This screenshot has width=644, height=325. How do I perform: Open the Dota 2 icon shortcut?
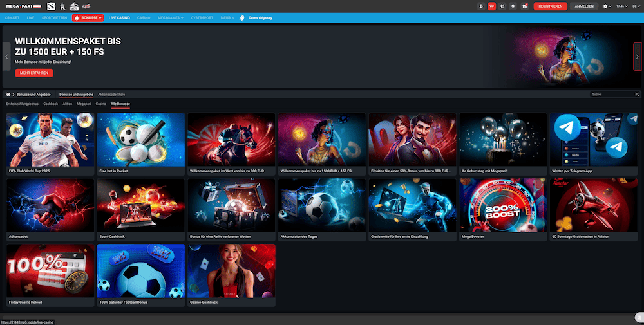51,6
